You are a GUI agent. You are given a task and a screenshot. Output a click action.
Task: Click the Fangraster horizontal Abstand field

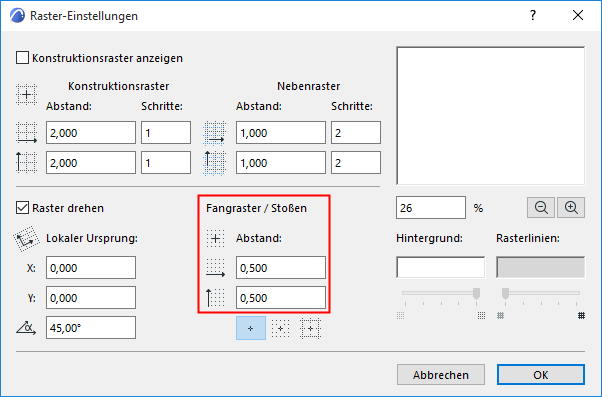pos(281,268)
